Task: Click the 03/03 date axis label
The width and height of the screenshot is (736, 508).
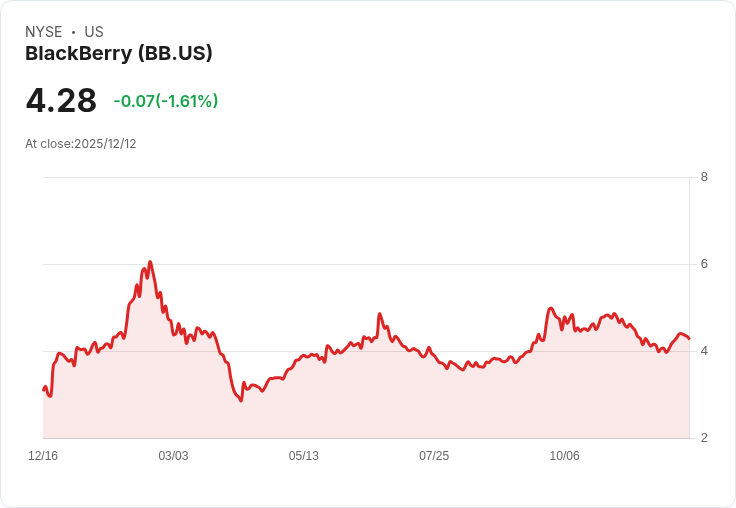Action: point(173,456)
